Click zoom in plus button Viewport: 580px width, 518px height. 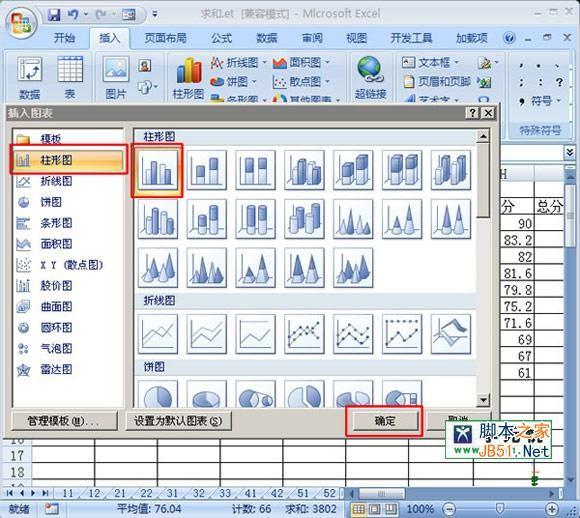coord(552,509)
